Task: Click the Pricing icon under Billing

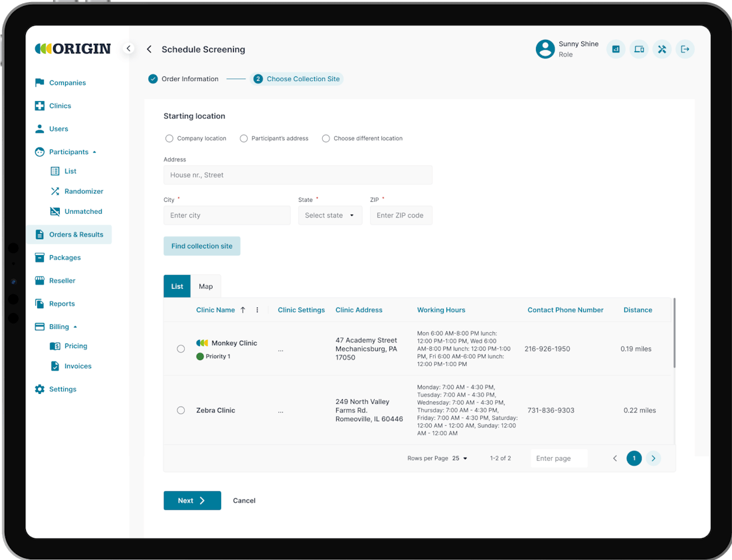Action: (x=54, y=346)
